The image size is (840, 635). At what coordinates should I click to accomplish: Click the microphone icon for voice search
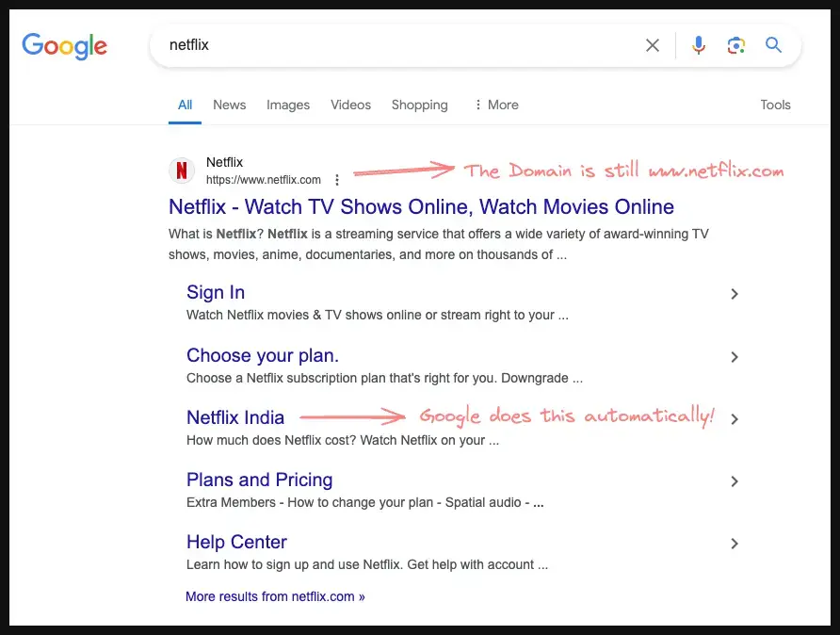pos(698,44)
